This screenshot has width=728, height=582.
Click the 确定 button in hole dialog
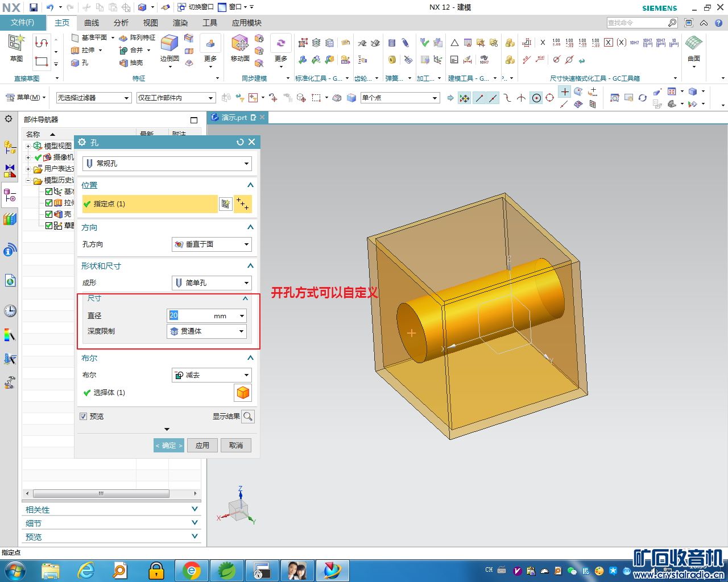coord(169,446)
